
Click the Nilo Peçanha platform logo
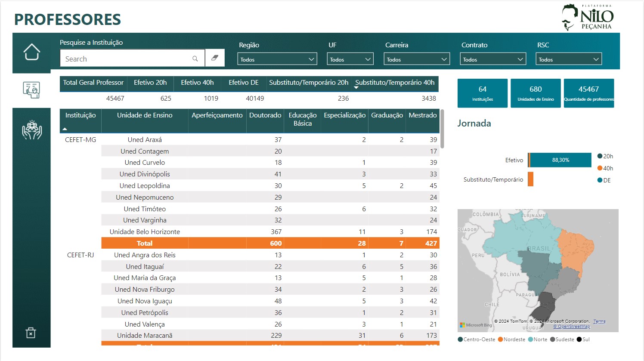click(588, 18)
